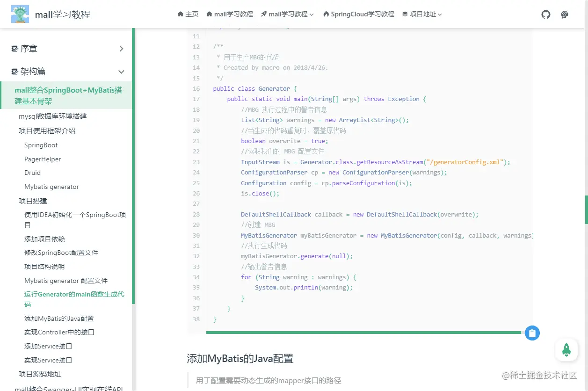
Task: Click line number 28 in gutter
Action: (196, 214)
